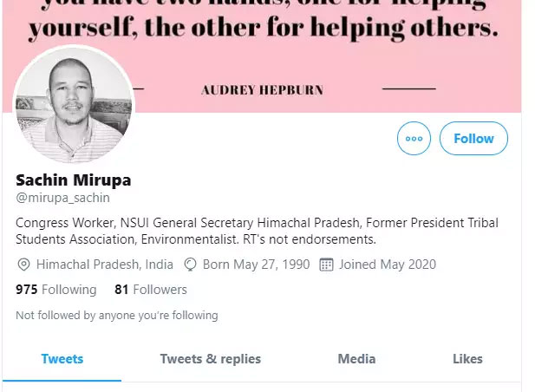The height and width of the screenshot is (392, 535).
Task: Click the @mirupa_sachin handle
Action: (62, 199)
